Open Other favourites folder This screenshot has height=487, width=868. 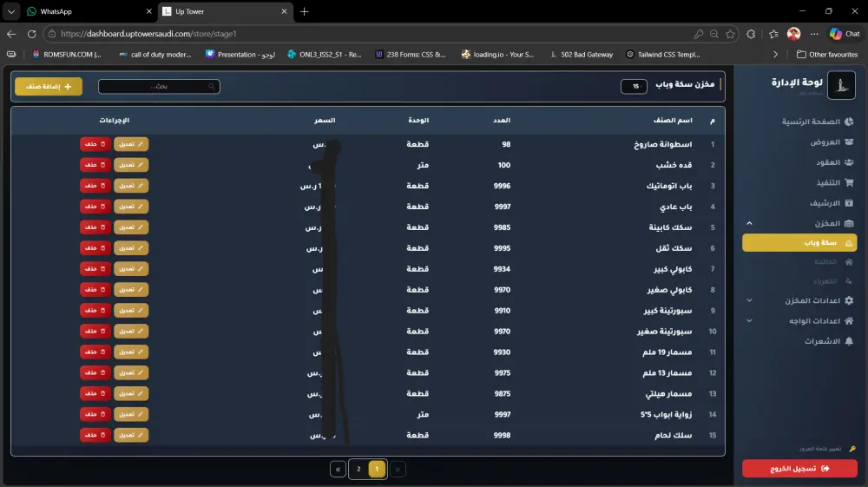tap(827, 54)
